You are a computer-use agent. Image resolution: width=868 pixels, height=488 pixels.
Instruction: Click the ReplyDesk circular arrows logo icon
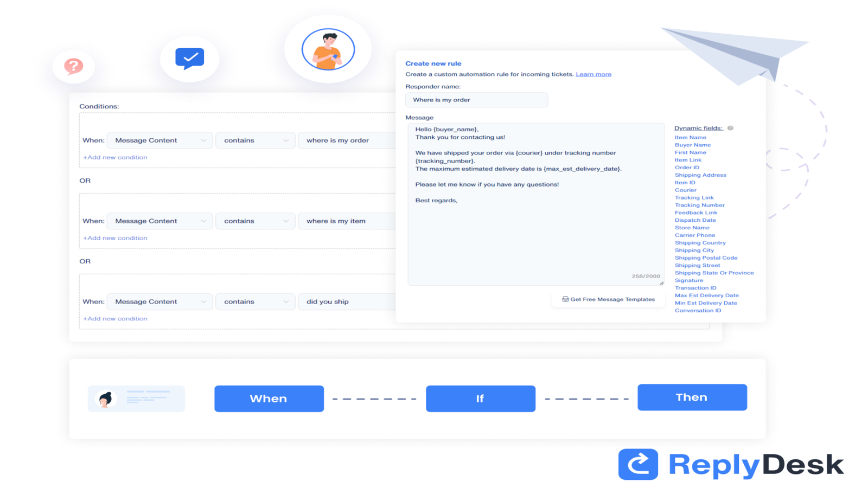(638, 464)
